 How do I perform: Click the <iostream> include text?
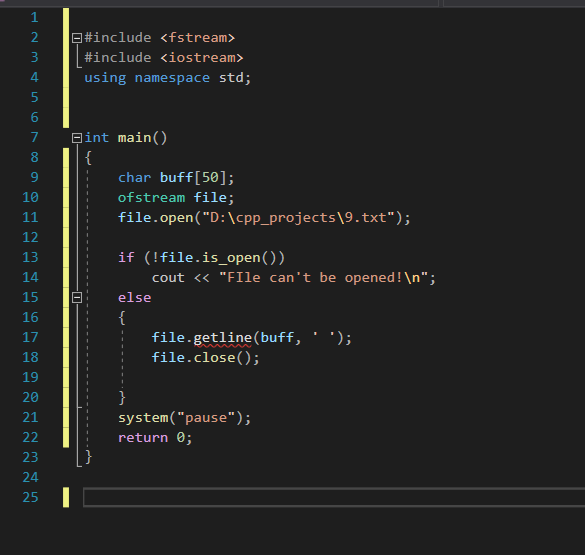[x=202, y=58]
